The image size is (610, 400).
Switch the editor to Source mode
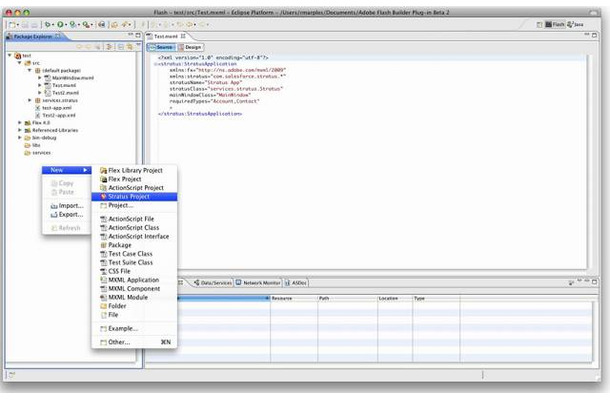coord(161,47)
